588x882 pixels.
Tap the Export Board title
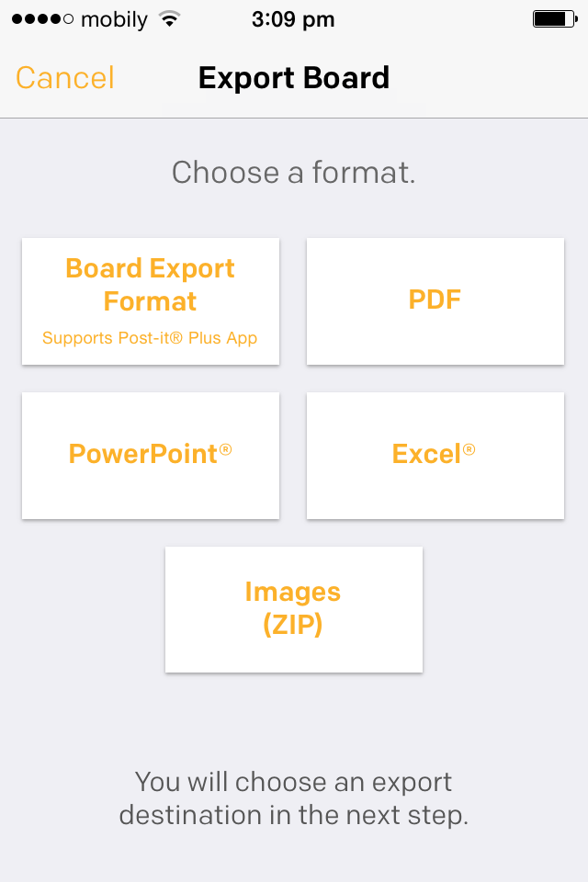294,78
